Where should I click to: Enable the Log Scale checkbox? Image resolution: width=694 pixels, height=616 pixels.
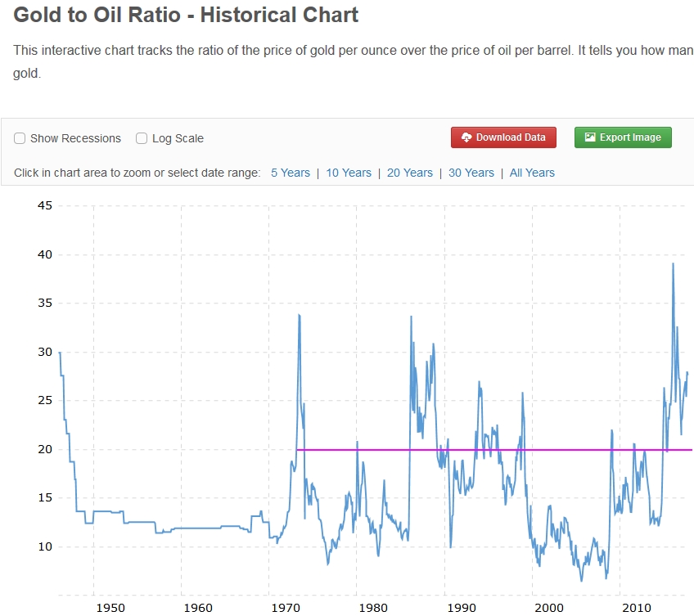(141, 138)
